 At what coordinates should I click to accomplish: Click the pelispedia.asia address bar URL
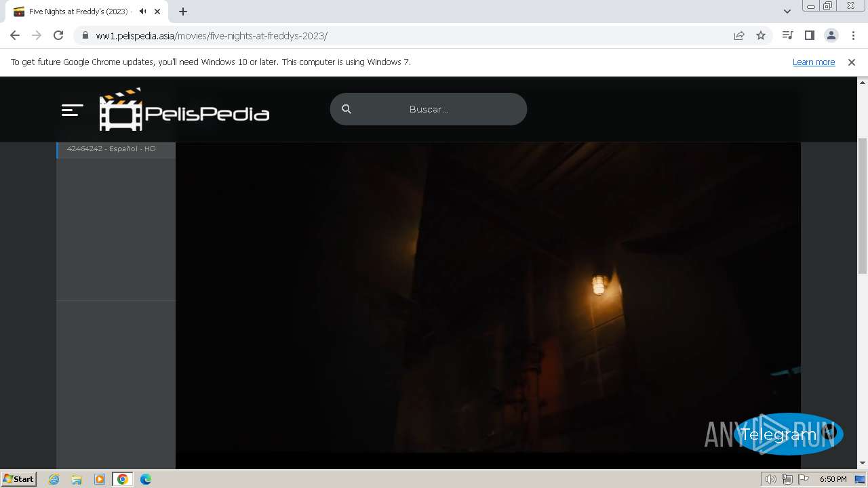(212, 36)
